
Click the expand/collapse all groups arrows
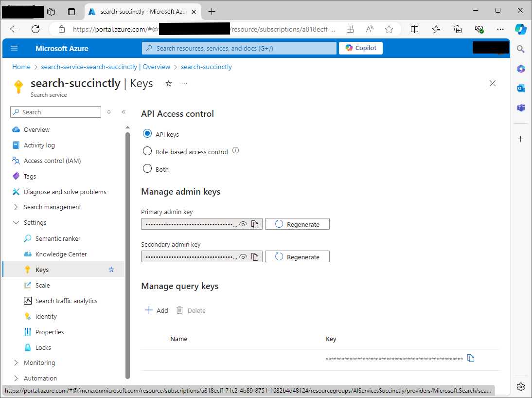[x=109, y=112]
